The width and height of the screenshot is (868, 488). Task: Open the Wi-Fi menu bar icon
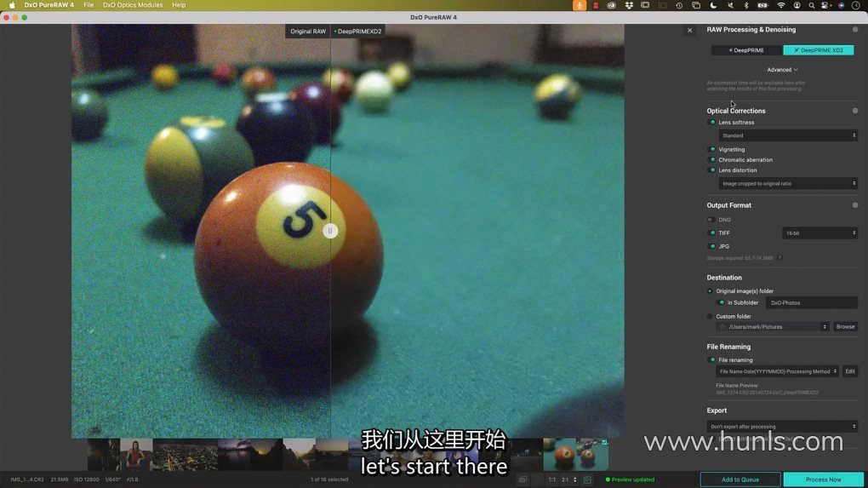[780, 5]
